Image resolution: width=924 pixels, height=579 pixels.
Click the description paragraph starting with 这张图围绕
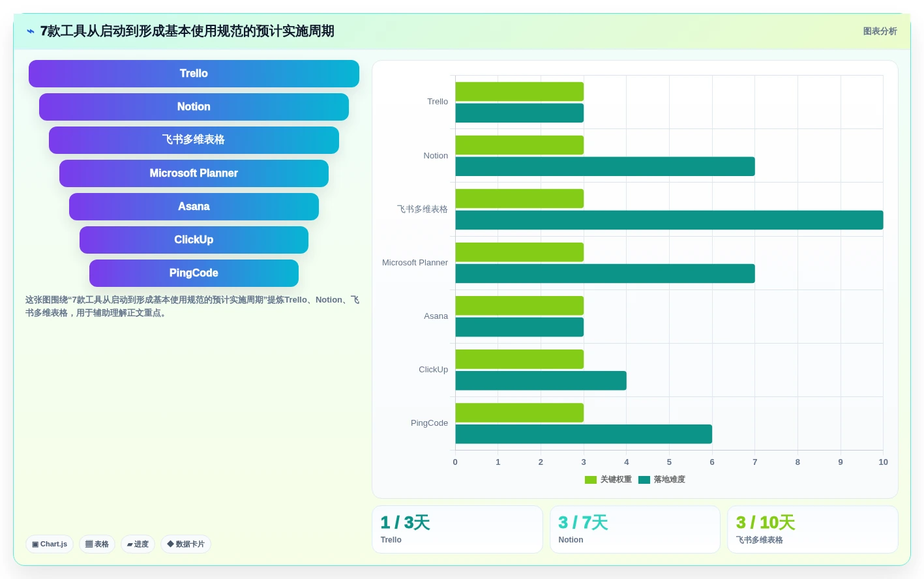click(x=192, y=306)
